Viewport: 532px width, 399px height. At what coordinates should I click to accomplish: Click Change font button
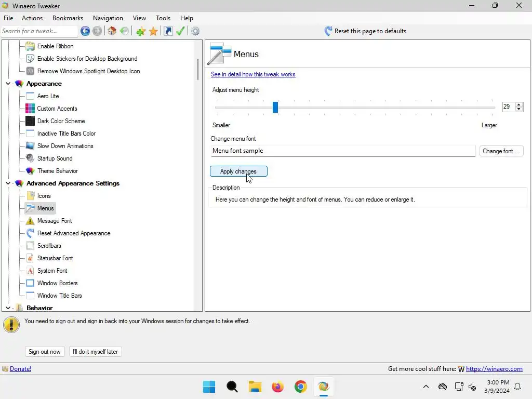click(501, 151)
